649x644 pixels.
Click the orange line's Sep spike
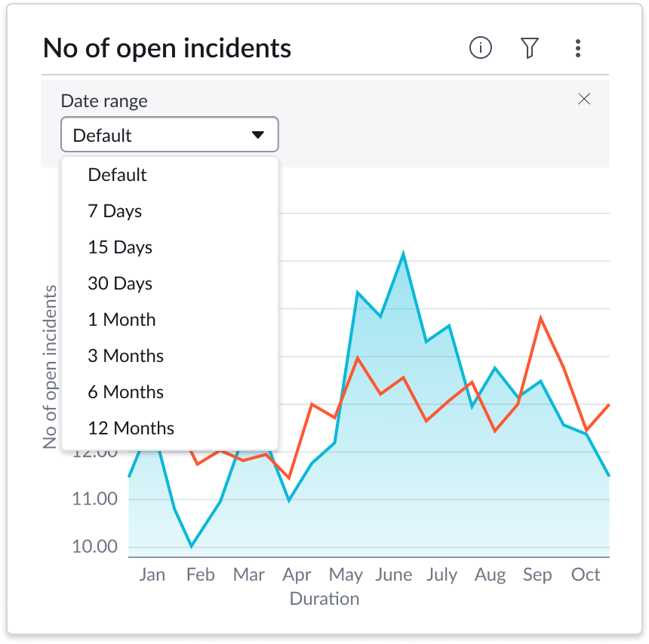tap(541, 317)
